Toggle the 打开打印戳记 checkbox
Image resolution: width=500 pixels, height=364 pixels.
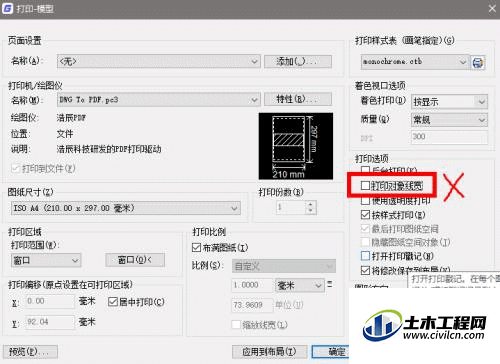tap(365, 256)
